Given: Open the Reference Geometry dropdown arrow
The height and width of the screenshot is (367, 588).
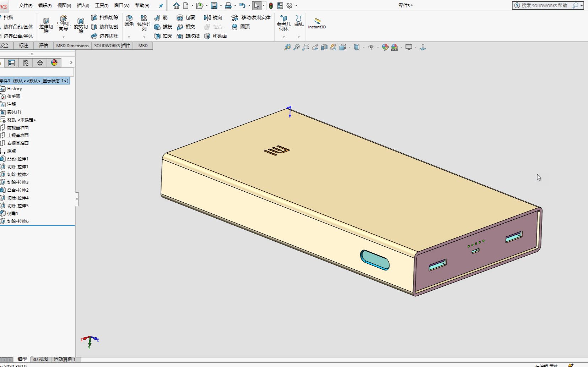Looking at the screenshot, I should (x=284, y=37).
